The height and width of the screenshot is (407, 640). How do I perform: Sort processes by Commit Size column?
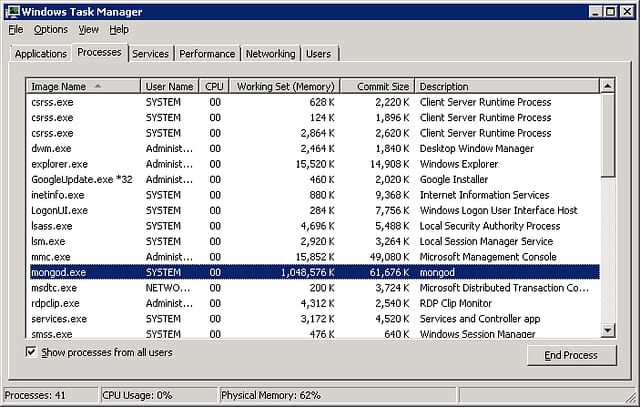pos(381,87)
